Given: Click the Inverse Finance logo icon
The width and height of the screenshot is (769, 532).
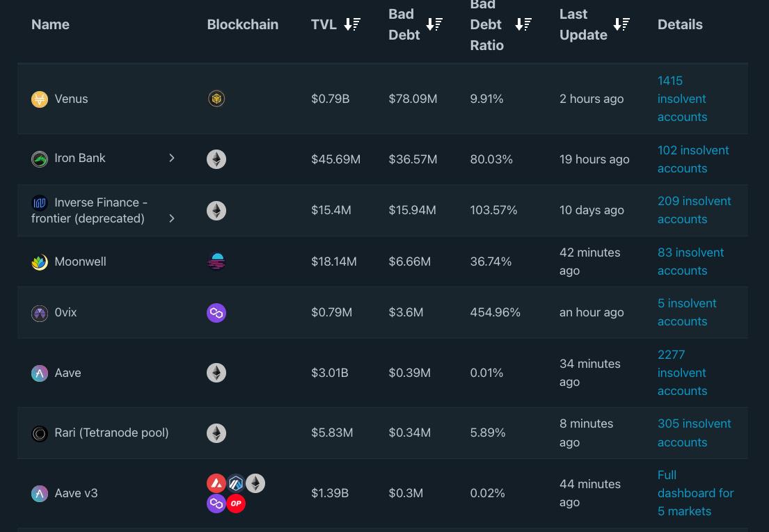Looking at the screenshot, I should [40, 203].
